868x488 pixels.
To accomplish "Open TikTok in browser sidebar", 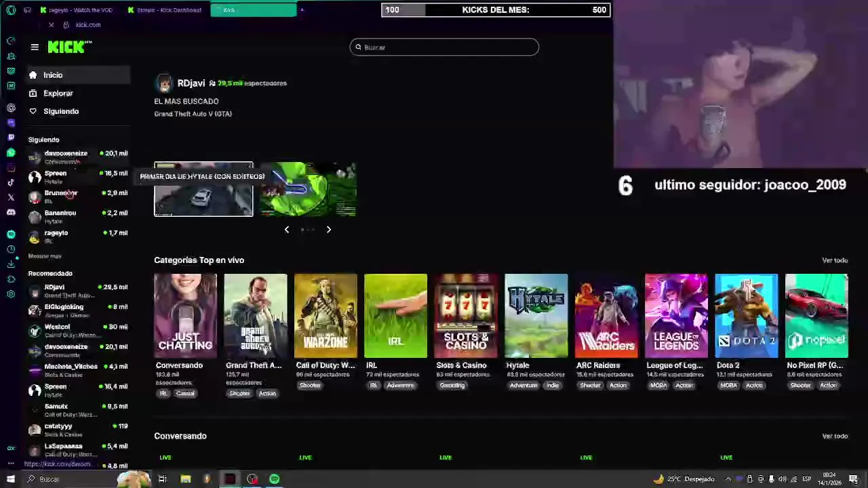I will [11, 182].
